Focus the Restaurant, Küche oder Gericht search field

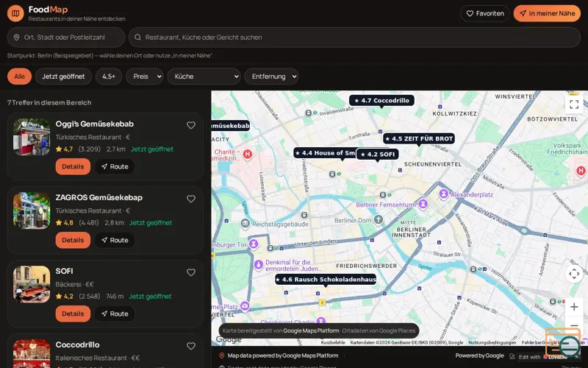(354, 38)
